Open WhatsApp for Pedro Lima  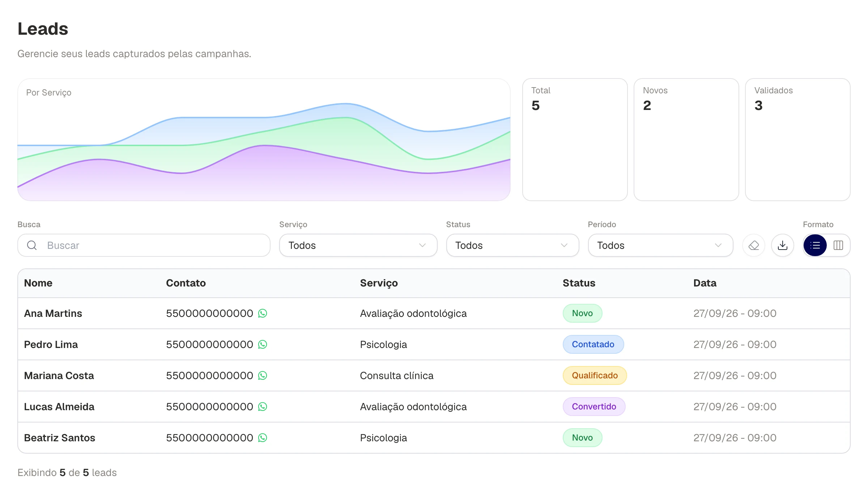pyautogui.click(x=263, y=344)
